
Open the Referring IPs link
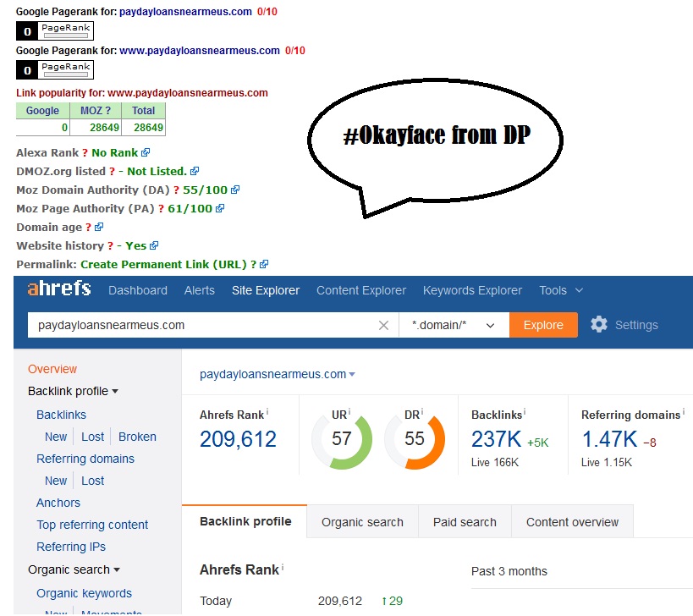(71, 547)
